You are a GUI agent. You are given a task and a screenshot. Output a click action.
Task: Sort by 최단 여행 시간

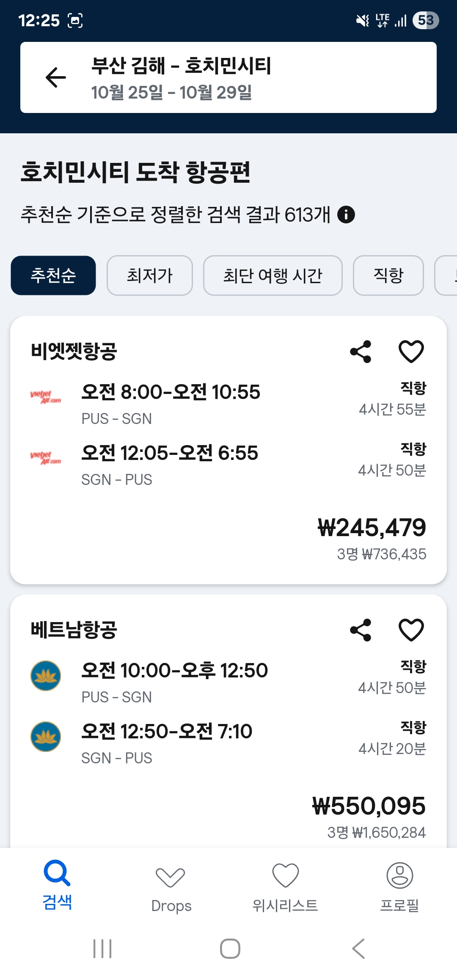273,275
